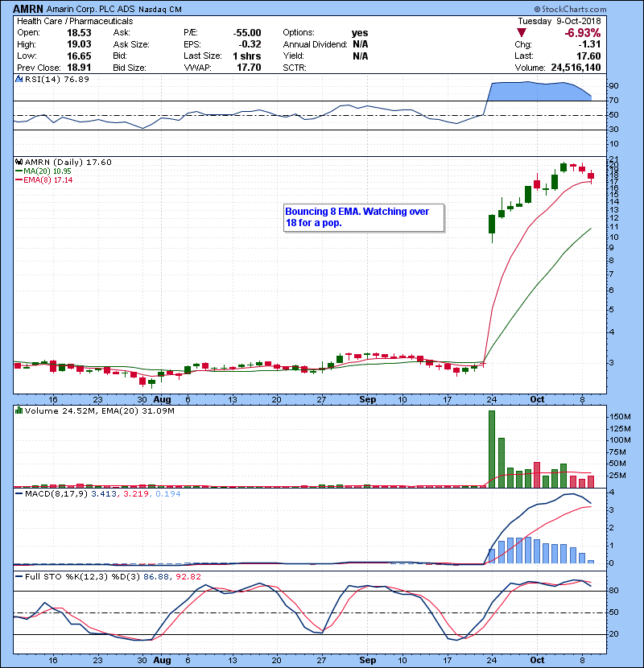Image resolution: width=644 pixels, height=668 pixels.
Task: Click the RSI(14) 76.89 indicator label
Action: [56, 79]
